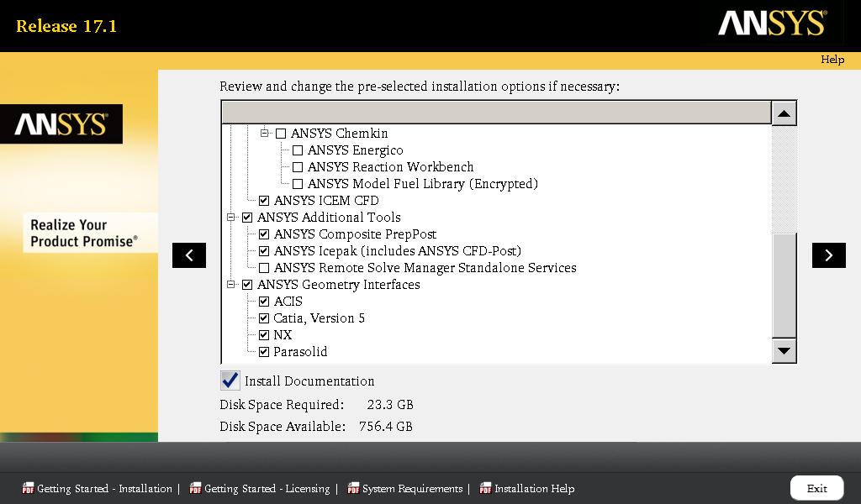Select the ANSYS Chemkin label
This screenshot has height=504, width=861.
(x=340, y=134)
